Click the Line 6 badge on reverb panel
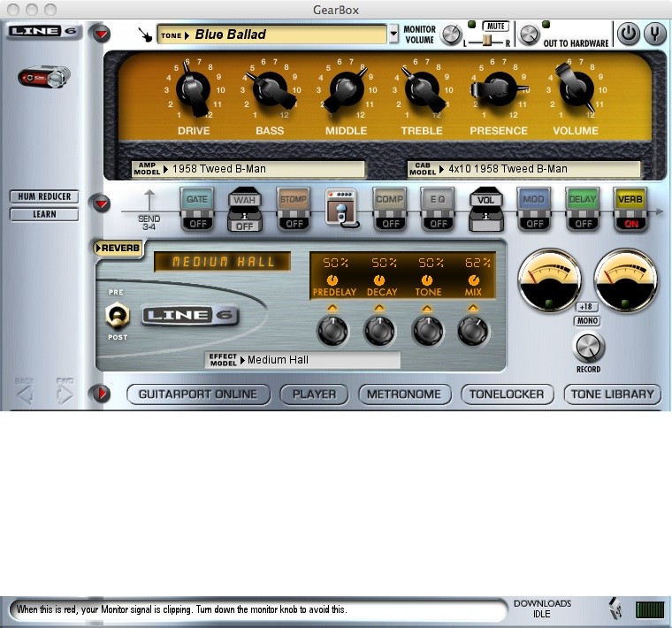This screenshot has height=628, width=672. pyautogui.click(x=190, y=316)
